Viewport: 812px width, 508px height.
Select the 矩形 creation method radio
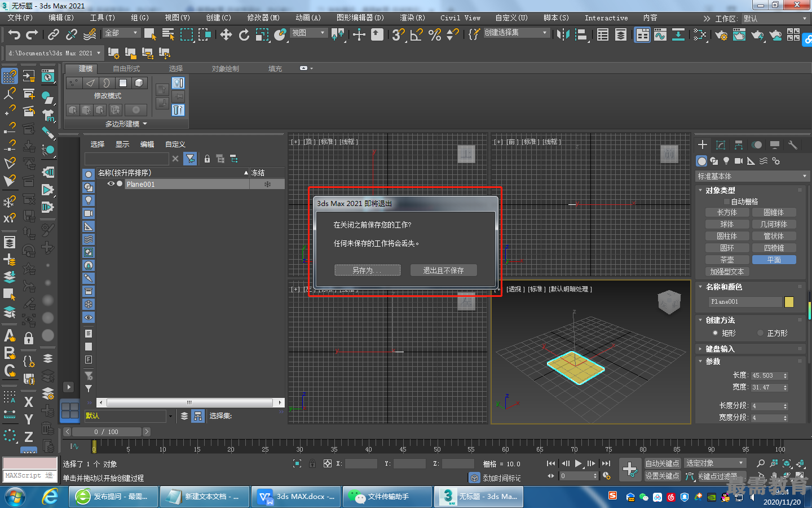point(715,333)
